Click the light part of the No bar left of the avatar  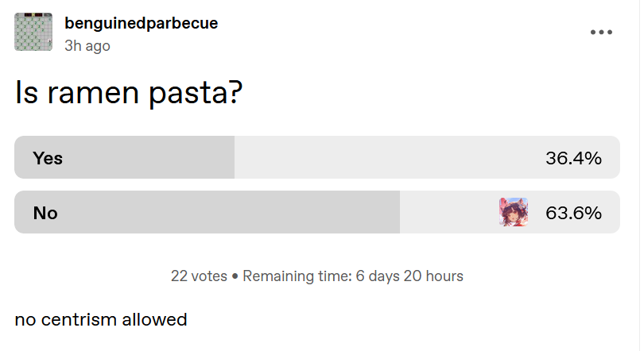click(449, 212)
